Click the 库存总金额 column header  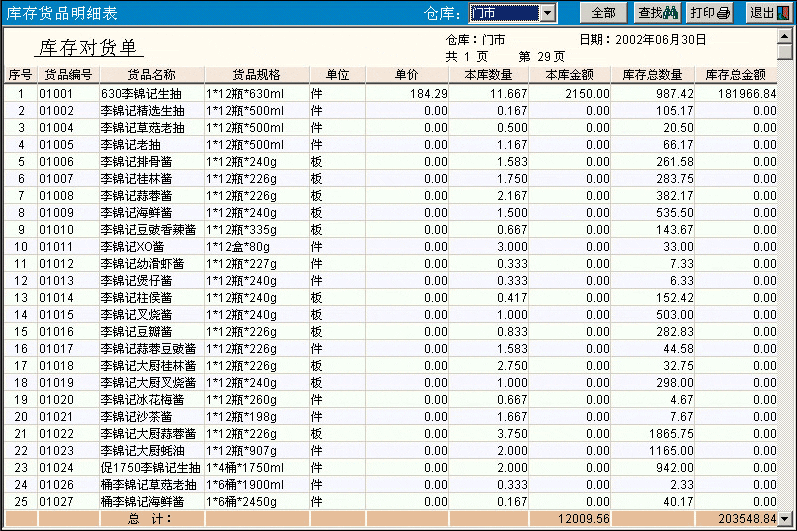(735, 75)
